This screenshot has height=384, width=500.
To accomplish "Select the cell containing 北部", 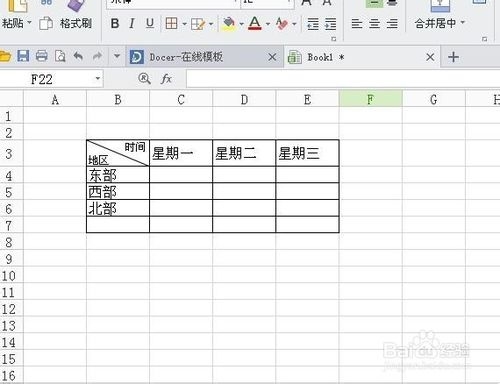I will tap(118, 208).
